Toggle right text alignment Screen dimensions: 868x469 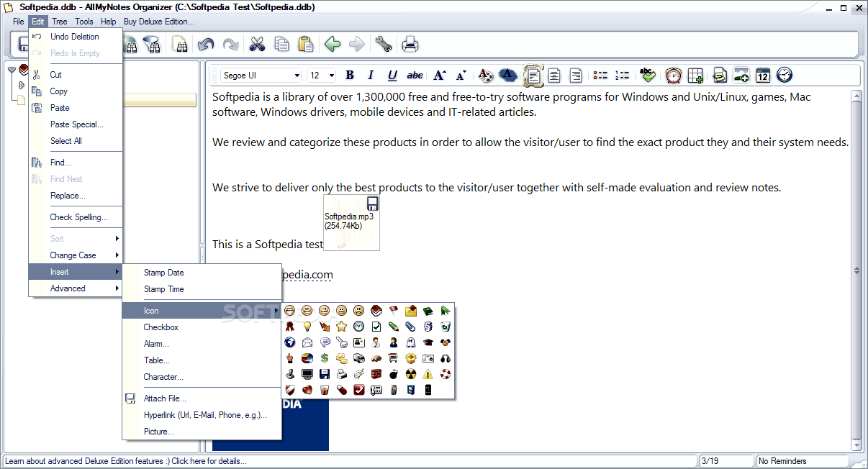[576, 75]
